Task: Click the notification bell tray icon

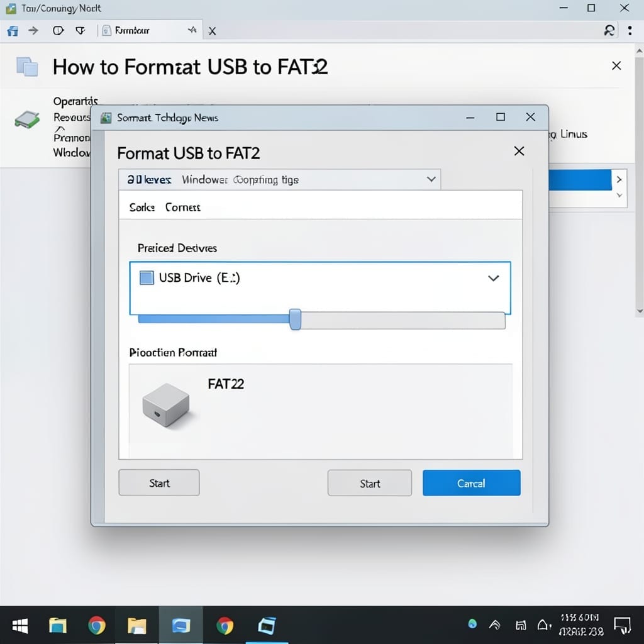Action: [x=544, y=625]
